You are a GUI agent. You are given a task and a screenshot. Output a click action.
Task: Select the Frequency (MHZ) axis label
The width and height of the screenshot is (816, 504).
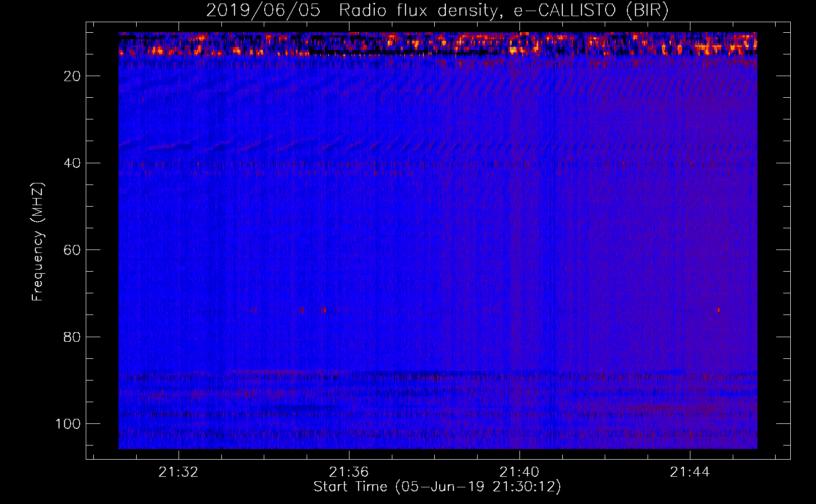point(38,242)
